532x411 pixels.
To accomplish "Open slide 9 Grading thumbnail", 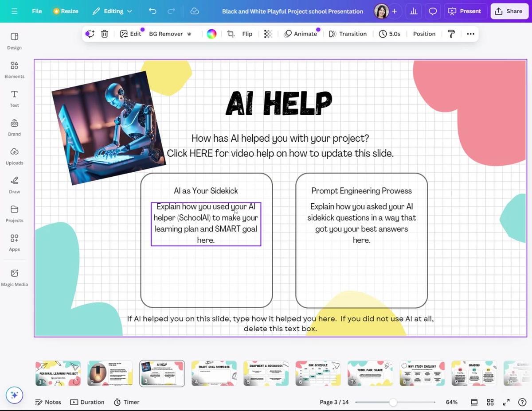I will (x=474, y=373).
